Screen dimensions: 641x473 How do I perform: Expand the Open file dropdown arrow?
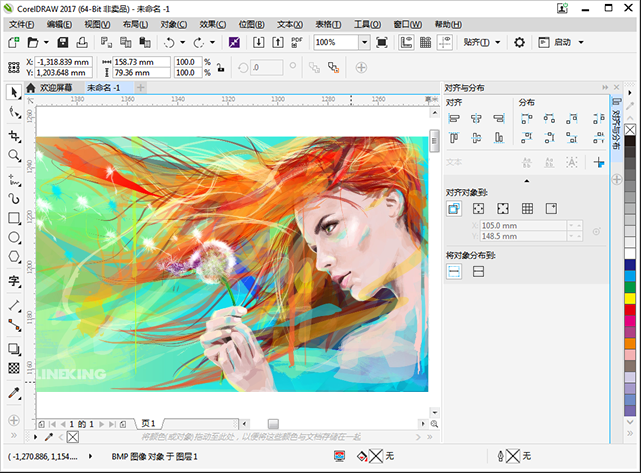pyautogui.click(x=46, y=42)
